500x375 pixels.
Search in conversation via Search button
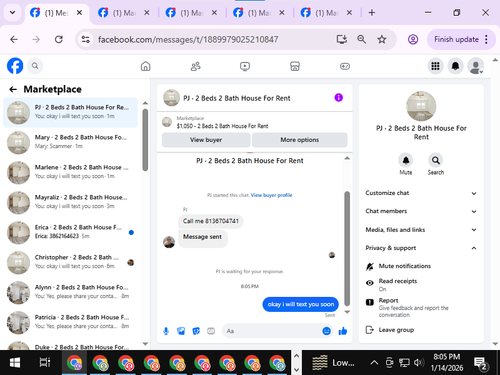[436, 161]
